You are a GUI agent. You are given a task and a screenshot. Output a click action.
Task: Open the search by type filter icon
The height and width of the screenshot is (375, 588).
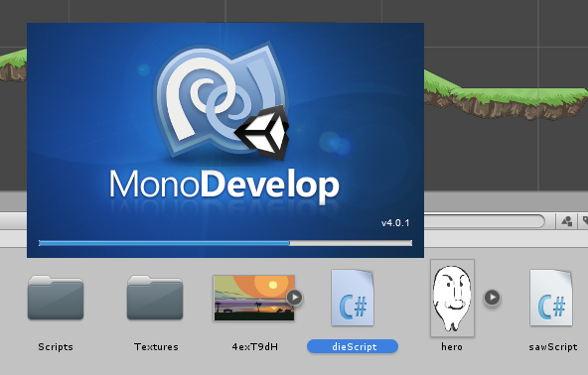pyautogui.click(x=566, y=221)
